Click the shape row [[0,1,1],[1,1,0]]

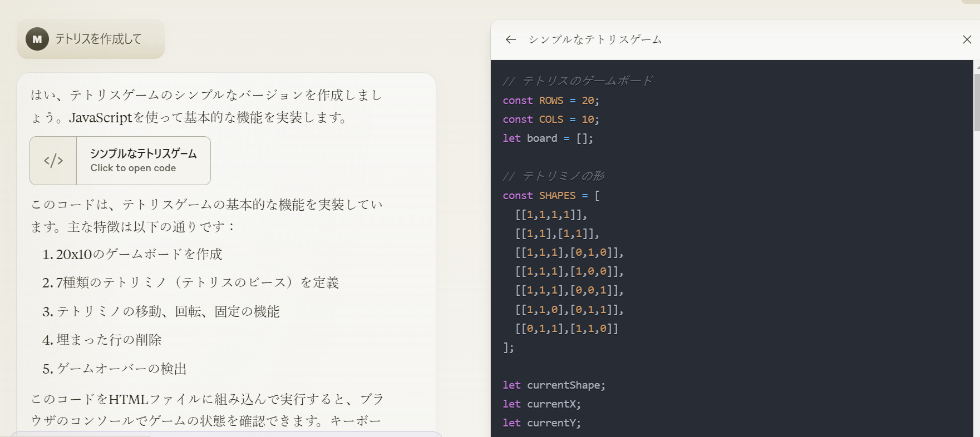[567, 329]
